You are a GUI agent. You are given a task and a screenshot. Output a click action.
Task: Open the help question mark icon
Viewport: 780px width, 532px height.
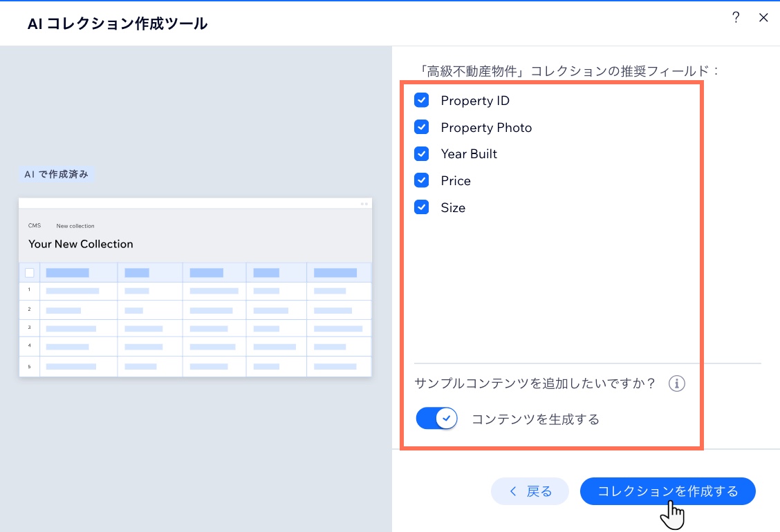point(736,17)
